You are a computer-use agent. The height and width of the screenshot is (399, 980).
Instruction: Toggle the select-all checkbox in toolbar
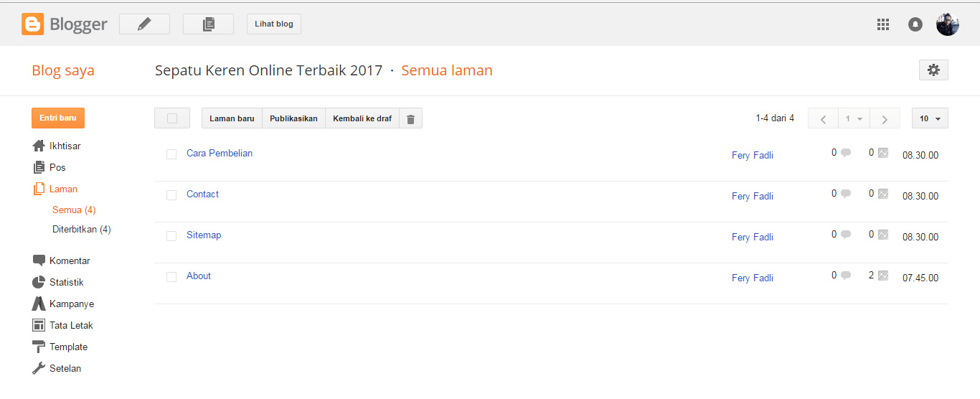[x=172, y=118]
